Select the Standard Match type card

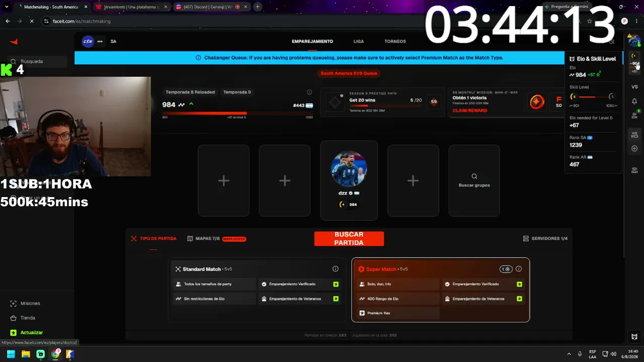(x=257, y=290)
